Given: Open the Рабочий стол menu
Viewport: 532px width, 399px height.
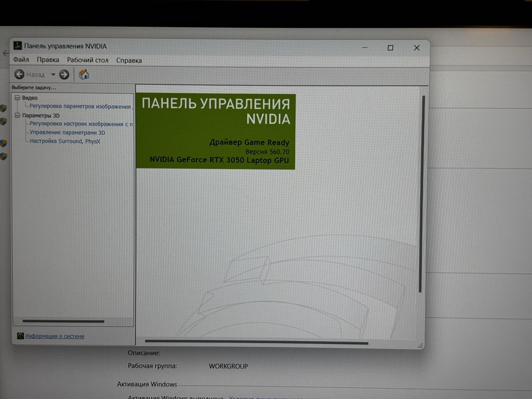Looking at the screenshot, I should [x=88, y=60].
